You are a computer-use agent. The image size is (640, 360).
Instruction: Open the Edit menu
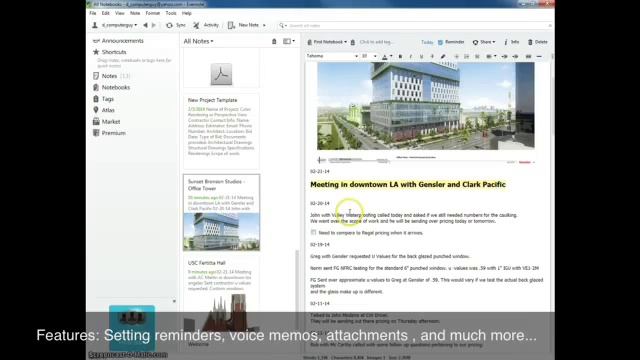point(106,13)
